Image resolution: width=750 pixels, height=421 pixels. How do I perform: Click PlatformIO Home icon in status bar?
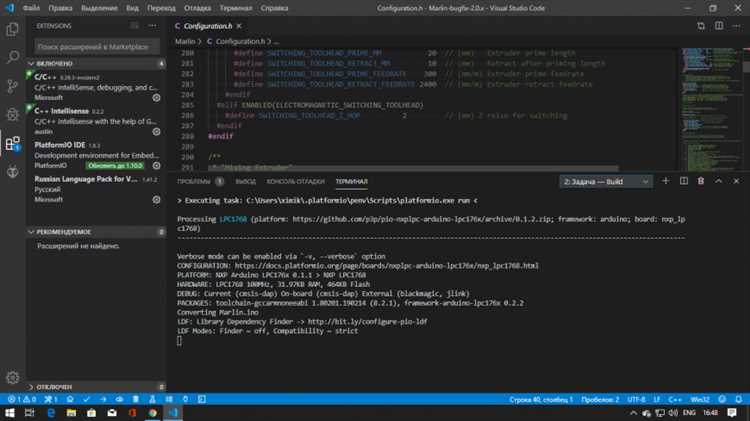point(70,399)
